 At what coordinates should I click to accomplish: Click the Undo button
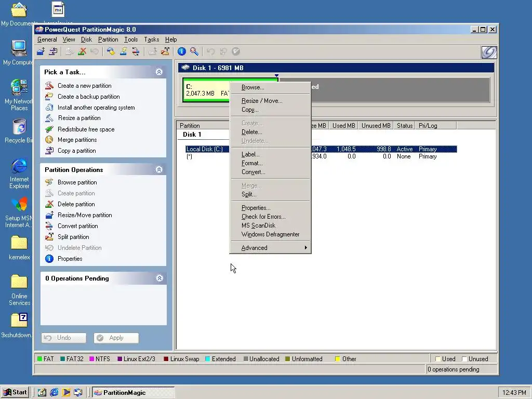coord(64,338)
